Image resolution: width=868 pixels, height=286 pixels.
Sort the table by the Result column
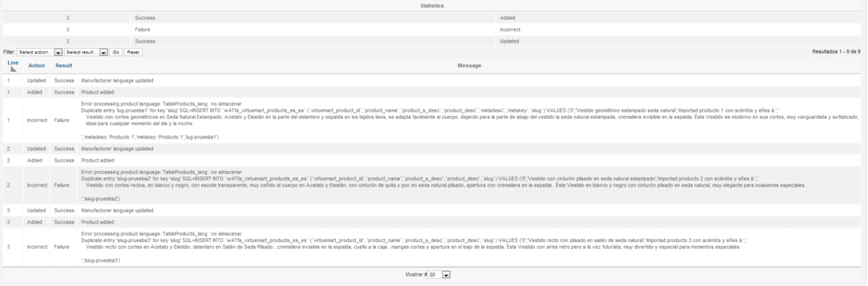click(64, 65)
